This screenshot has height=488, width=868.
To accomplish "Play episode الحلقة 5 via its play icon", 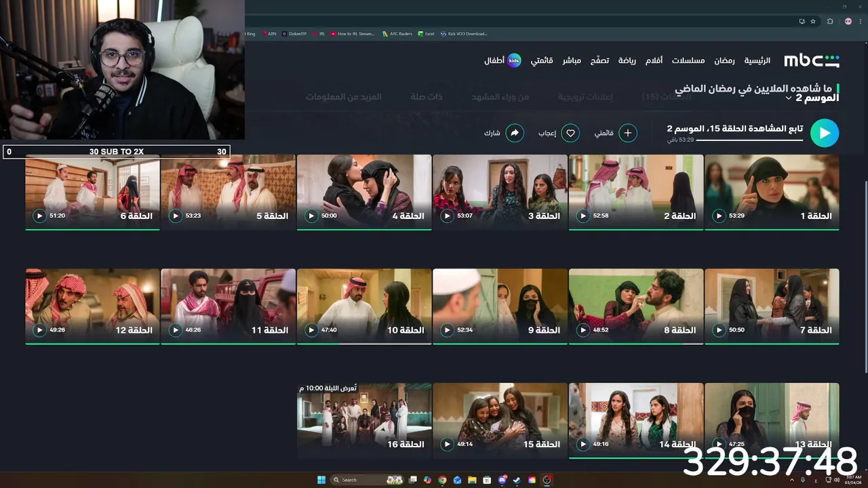I will coord(176,216).
